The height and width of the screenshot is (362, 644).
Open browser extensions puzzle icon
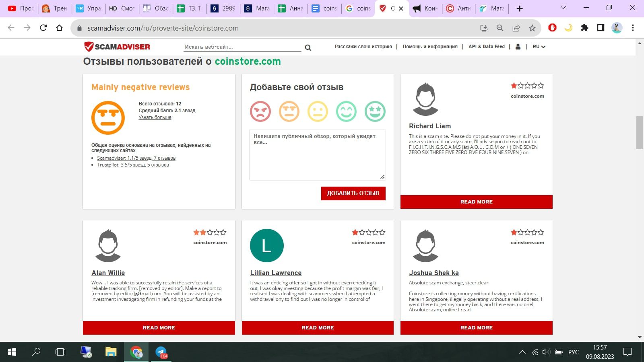(x=584, y=28)
